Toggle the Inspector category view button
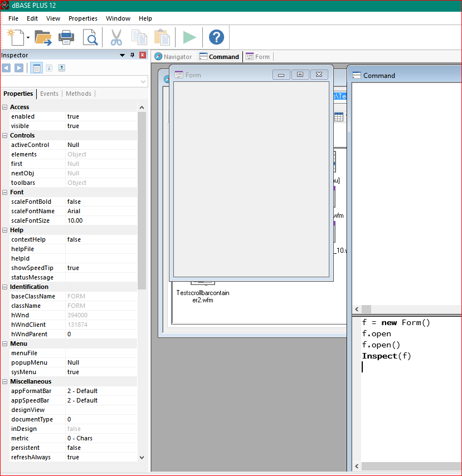Viewport: 462px width, 476px height. coord(36,68)
